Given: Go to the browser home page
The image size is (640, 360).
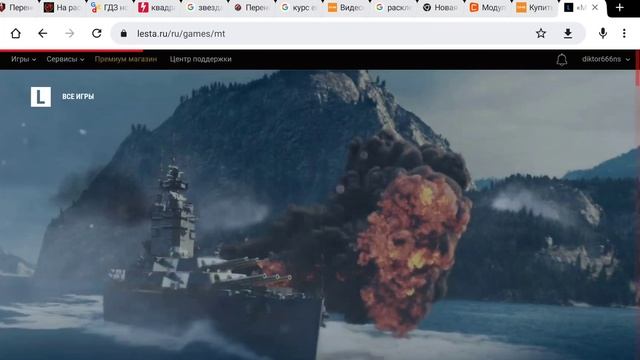Looking at the screenshot, I should [x=16, y=33].
